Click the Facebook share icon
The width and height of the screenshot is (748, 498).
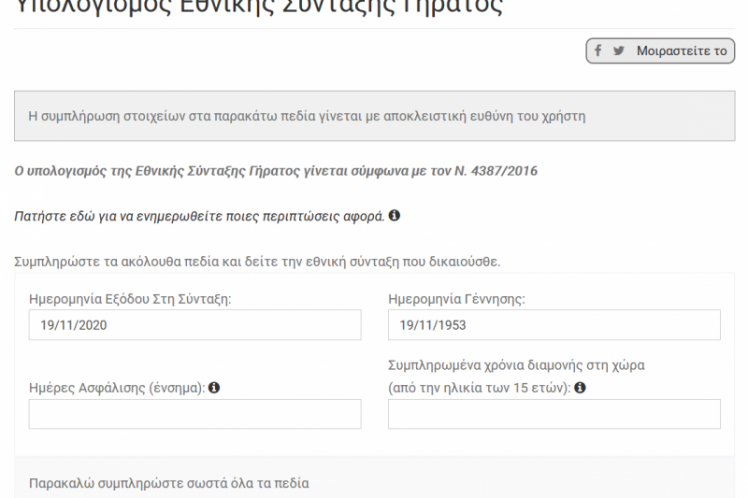[x=600, y=51]
